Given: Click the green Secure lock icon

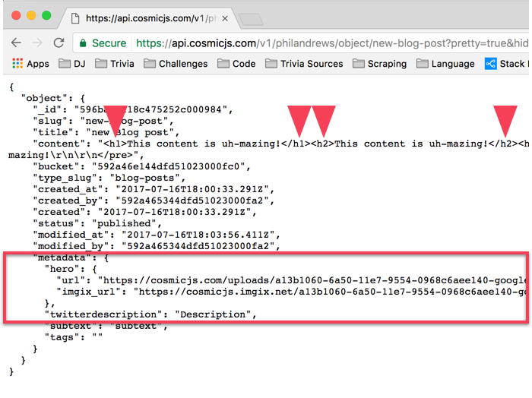Looking at the screenshot, I should [x=83, y=43].
